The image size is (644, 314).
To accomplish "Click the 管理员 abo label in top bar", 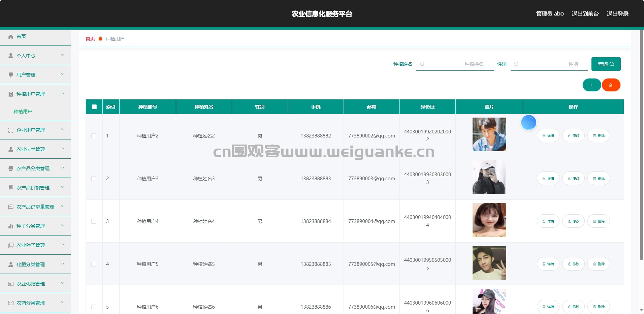I will [x=550, y=14].
